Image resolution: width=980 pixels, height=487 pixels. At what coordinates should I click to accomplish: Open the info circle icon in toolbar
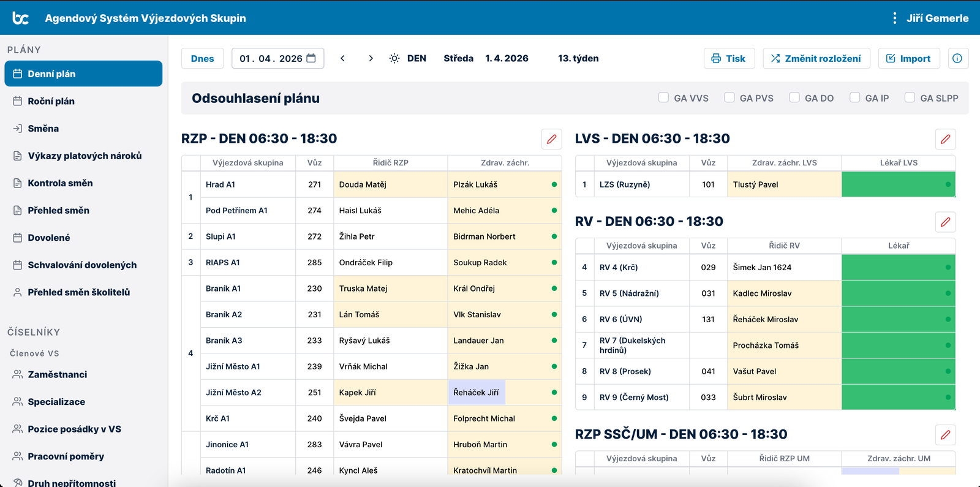coord(957,59)
